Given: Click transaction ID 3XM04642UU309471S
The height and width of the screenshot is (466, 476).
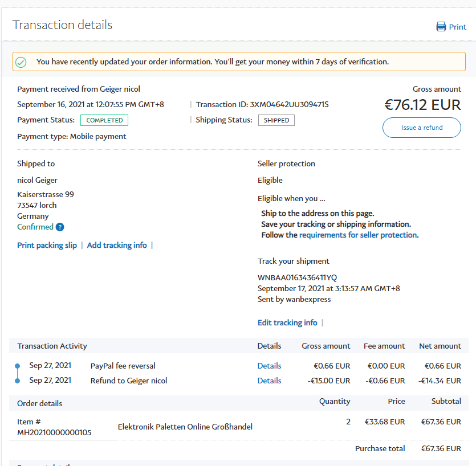Looking at the screenshot, I should (x=288, y=104).
